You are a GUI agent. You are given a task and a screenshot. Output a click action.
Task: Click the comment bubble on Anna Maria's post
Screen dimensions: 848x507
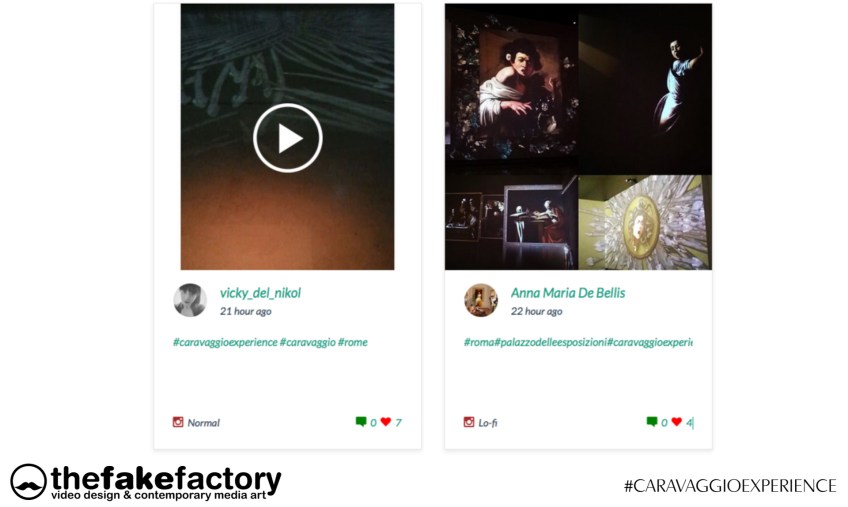point(652,422)
